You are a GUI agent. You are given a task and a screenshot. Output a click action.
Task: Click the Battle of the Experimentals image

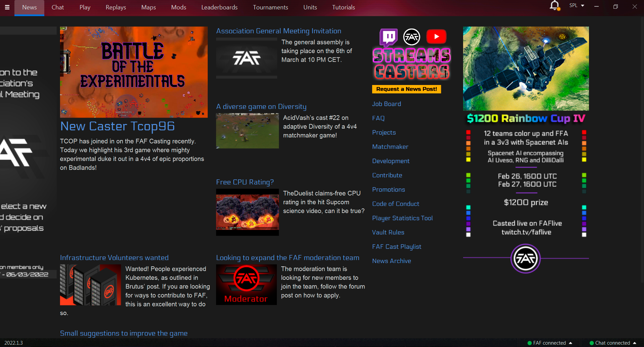coord(134,72)
